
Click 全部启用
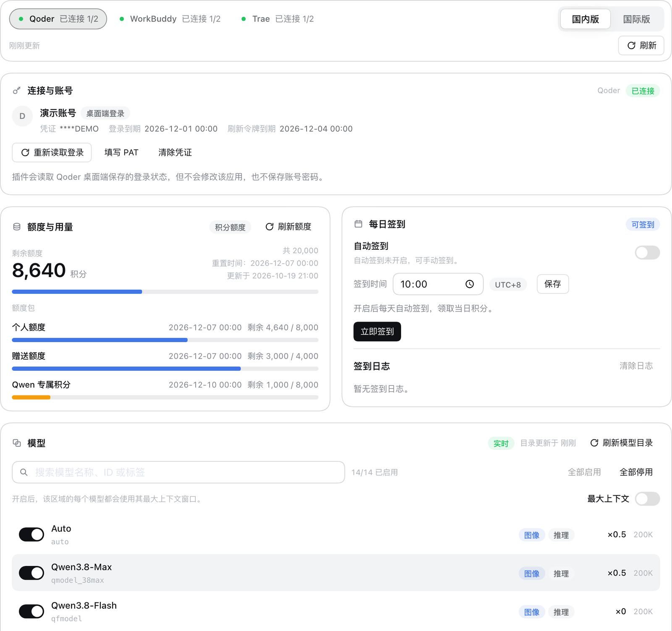point(584,472)
